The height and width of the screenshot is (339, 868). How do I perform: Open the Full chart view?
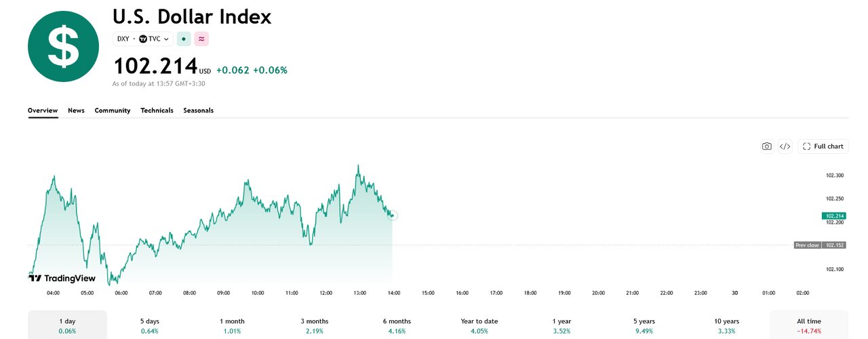coord(823,146)
